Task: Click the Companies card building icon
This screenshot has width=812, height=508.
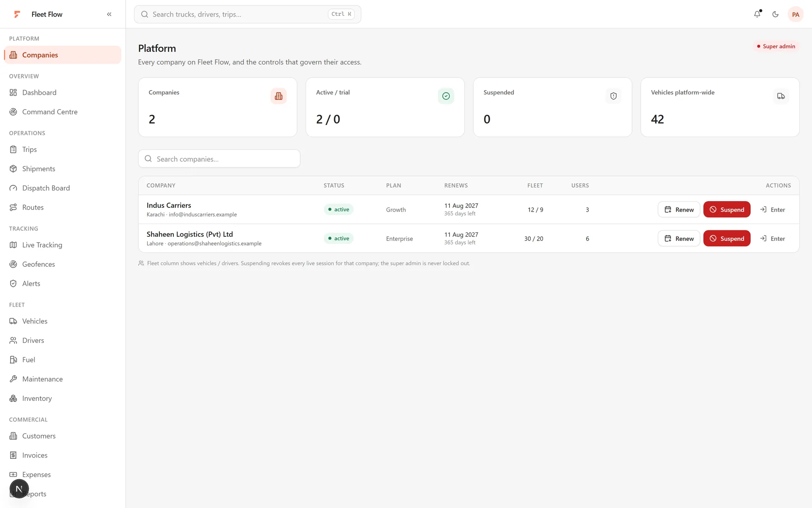Action: [x=278, y=96]
